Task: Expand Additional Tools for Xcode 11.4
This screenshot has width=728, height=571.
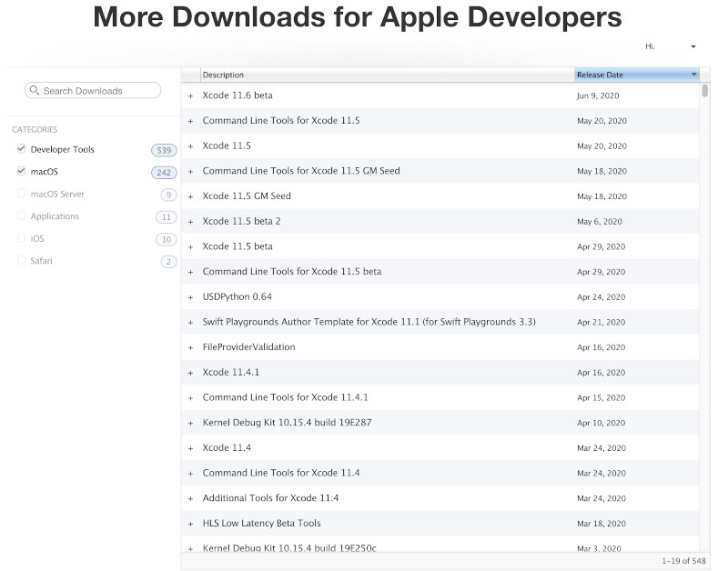Action: click(x=190, y=498)
